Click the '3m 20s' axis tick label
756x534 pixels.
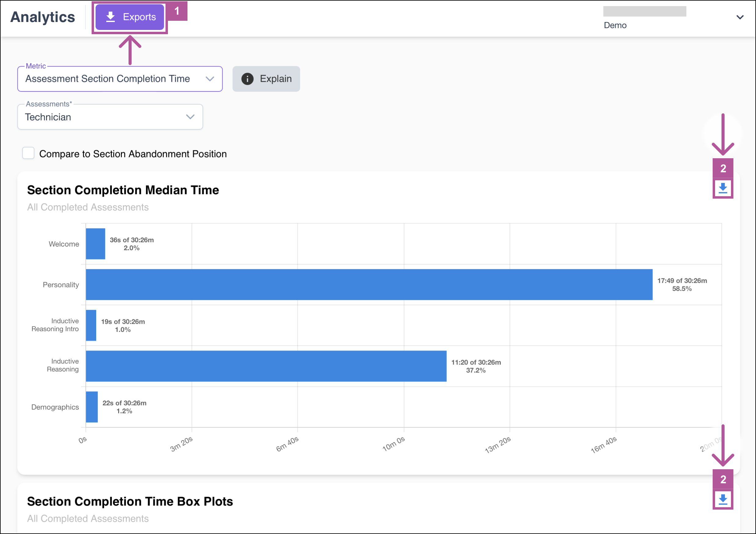[181, 444]
